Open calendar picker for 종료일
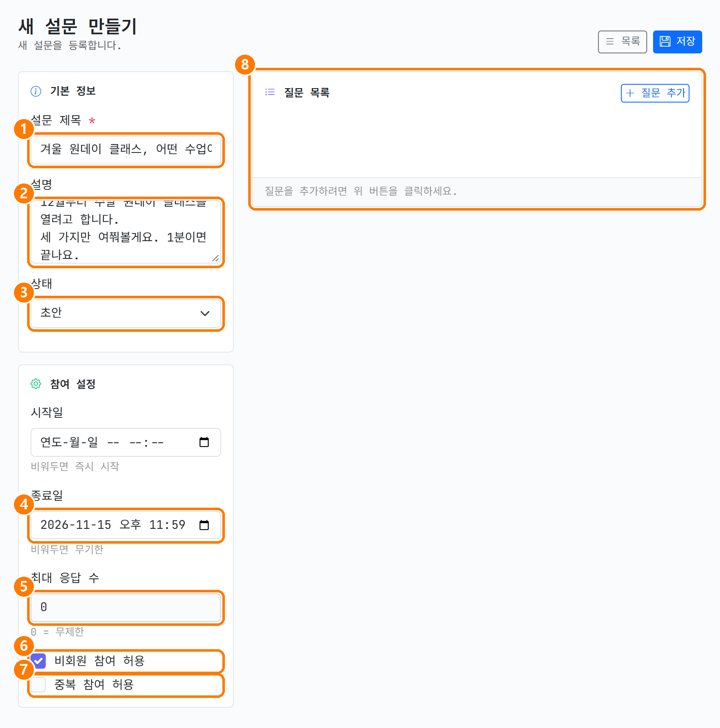This screenshot has height=728, width=720. pos(204,525)
